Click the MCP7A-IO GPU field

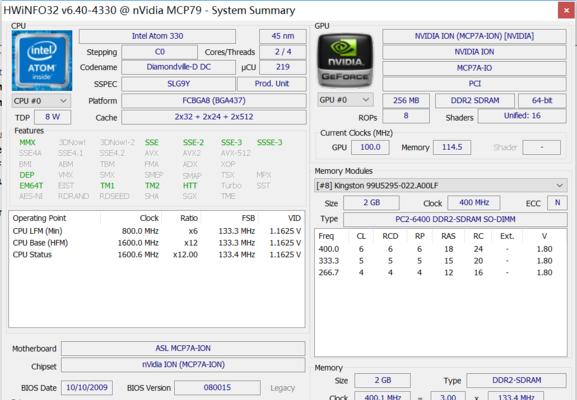click(x=474, y=68)
